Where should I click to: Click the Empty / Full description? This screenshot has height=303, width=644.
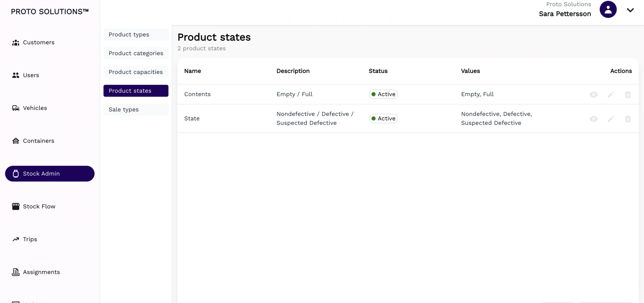point(294,94)
